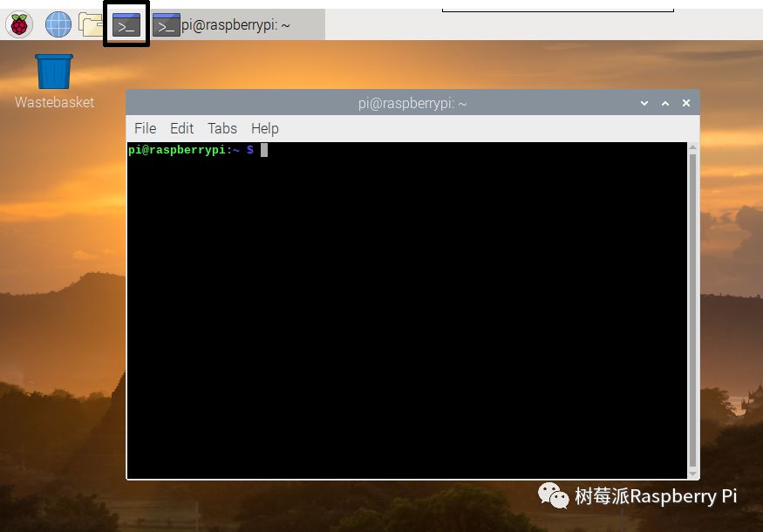Click the block cursor after the prompt
The height and width of the screenshot is (532, 763).
click(264, 150)
